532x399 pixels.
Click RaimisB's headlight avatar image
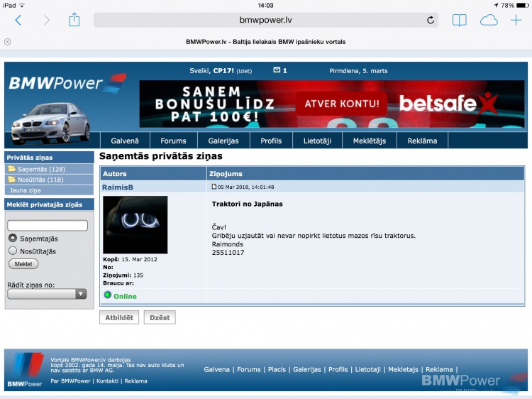pyautogui.click(x=135, y=225)
